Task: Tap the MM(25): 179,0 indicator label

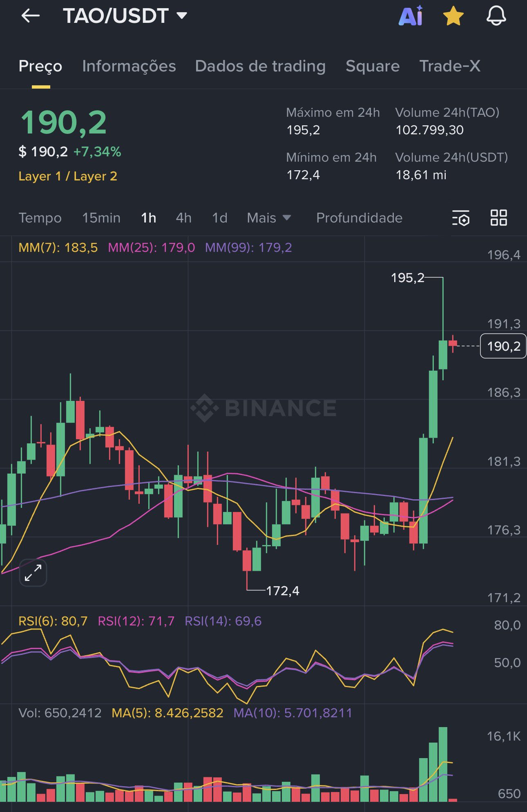Action: (152, 247)
